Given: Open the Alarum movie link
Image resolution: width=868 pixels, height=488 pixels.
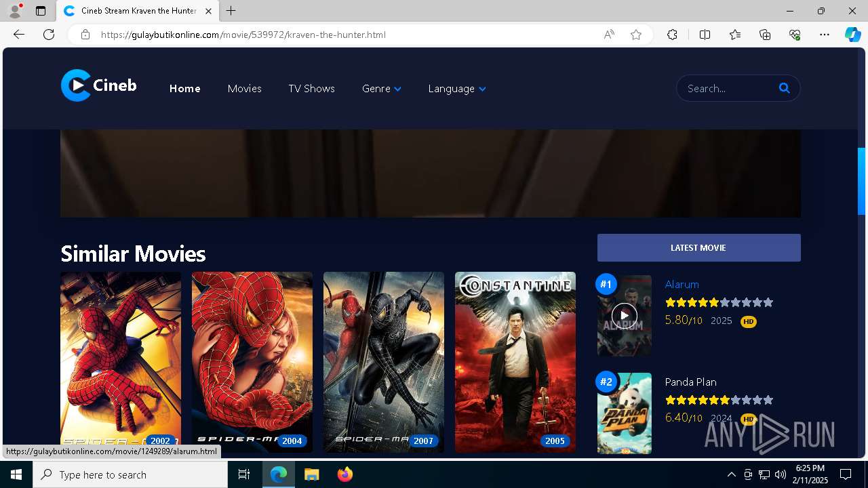Looking at the screenshot, I should coord(682,284).
